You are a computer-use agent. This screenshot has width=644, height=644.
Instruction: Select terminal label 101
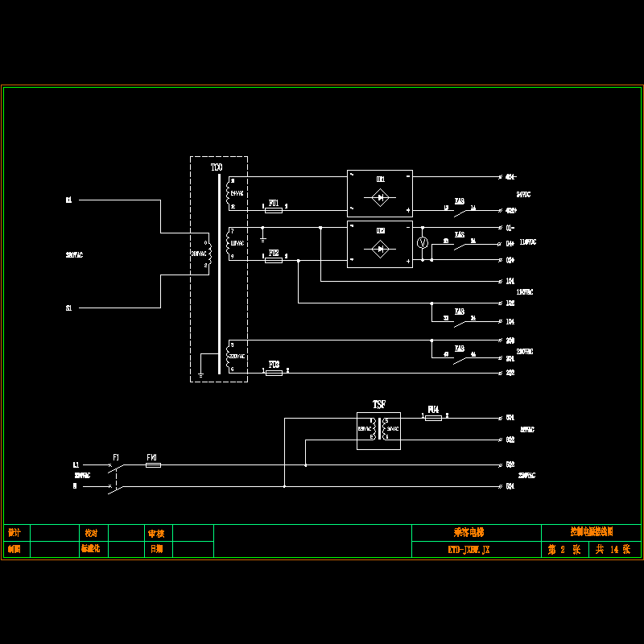pos(510,281)
